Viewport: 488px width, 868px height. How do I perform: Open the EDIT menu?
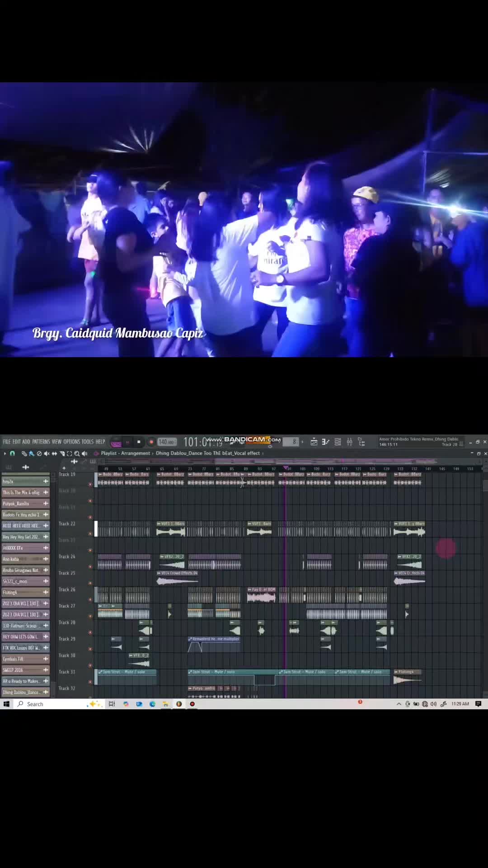click(17, 442)
